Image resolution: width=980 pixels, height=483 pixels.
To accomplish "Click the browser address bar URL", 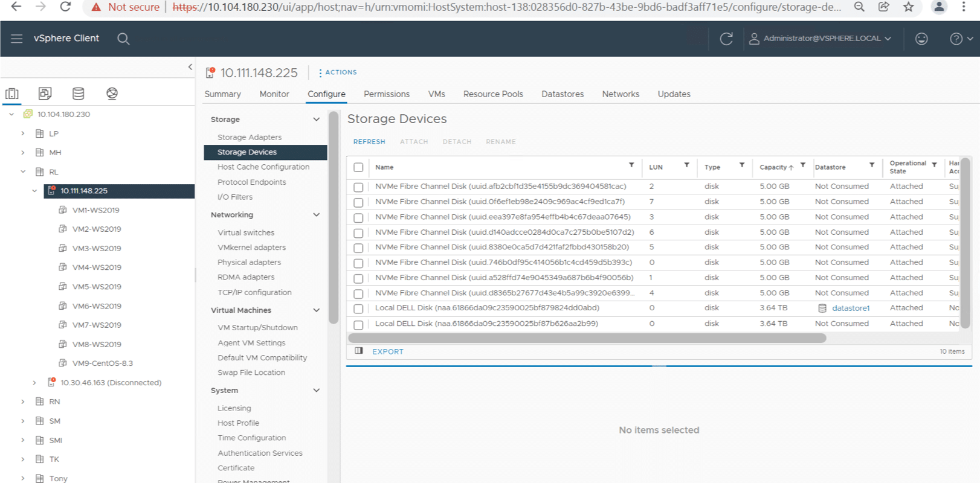I will pos(506,7).
